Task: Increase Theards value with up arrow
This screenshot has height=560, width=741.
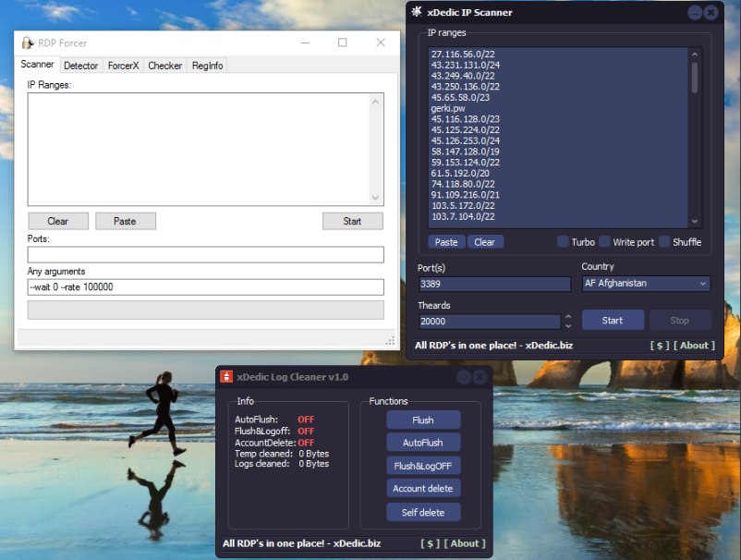Action: tap(567, 317)
